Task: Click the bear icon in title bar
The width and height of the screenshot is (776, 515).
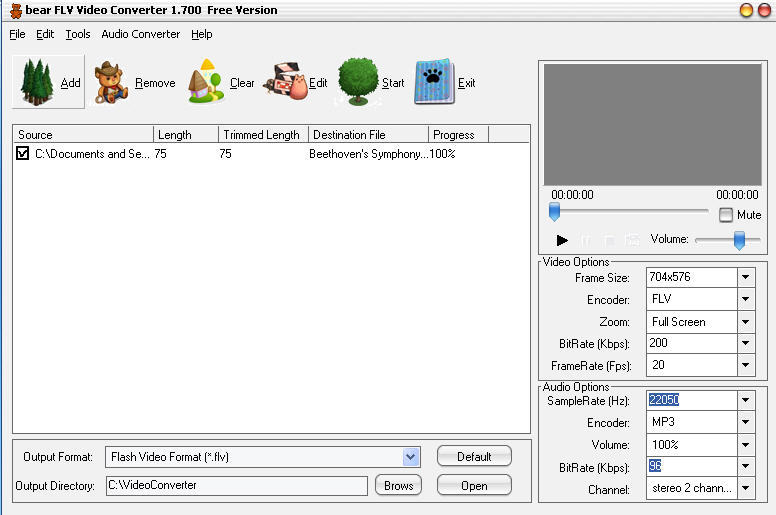Action: click(16, 10)
